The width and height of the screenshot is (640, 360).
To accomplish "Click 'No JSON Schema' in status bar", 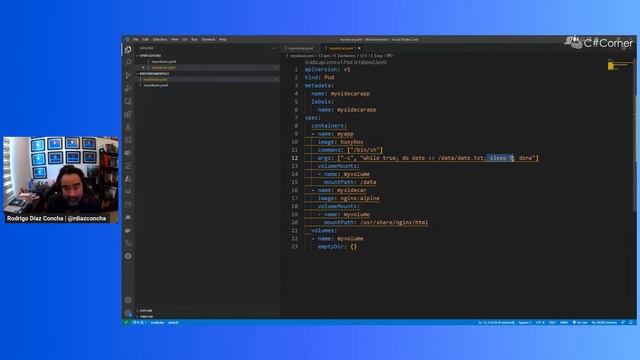I will 604,322.
